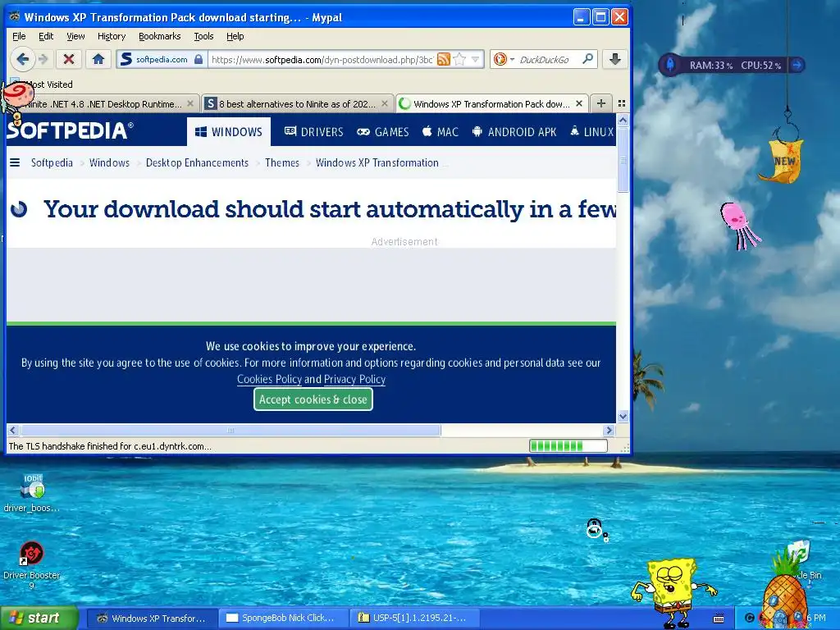Open the History menu
This screenshot has height=630, width=840.
[112, 36]
